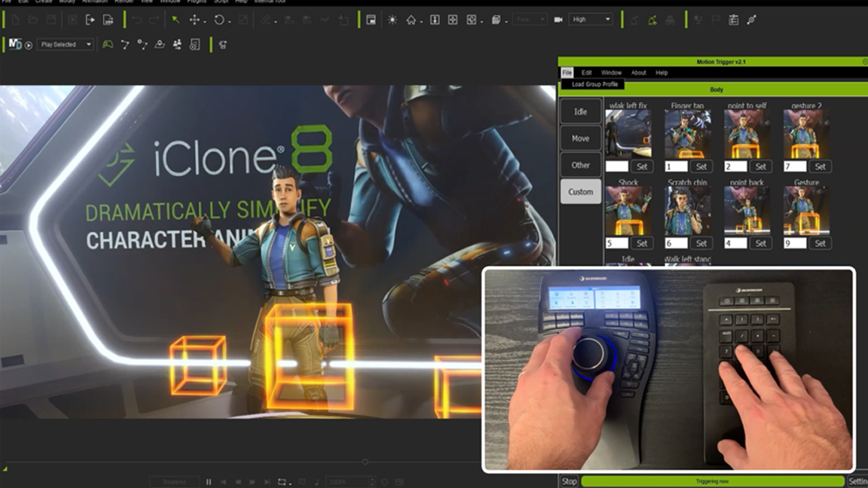Click the Export icon in main toolbar

(90, 20)
